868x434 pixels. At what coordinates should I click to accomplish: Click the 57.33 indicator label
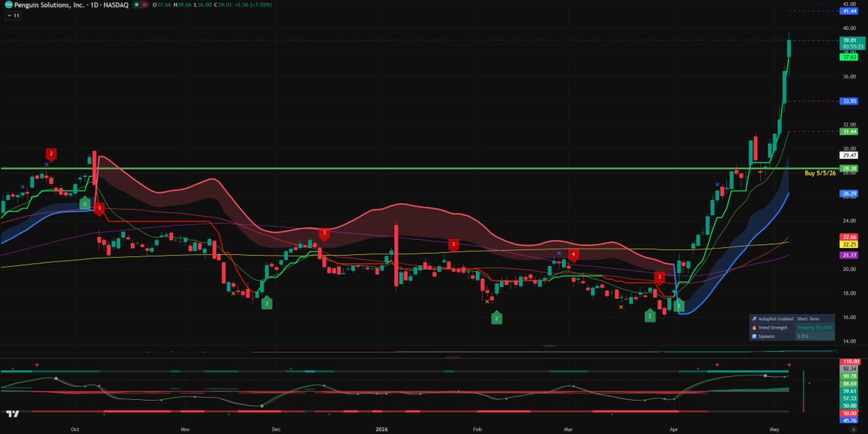tap(850, 398)
